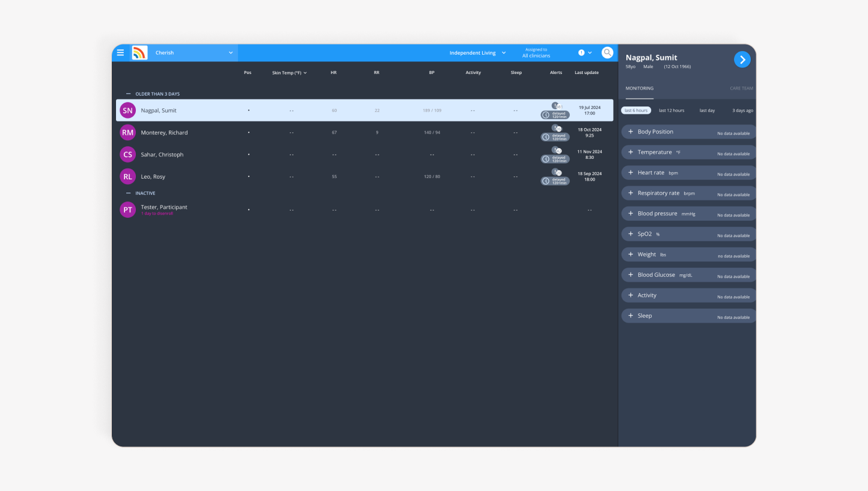
Task: Click the RM avatar for Monterey, Richard
Action: (x=127, y=132)
